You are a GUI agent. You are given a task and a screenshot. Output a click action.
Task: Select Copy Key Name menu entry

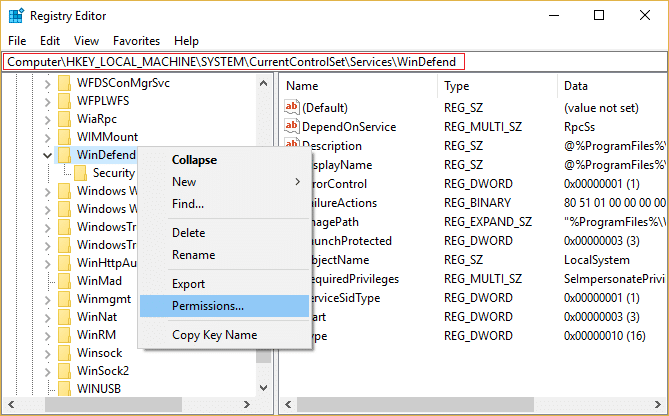[x=214, y=335]
